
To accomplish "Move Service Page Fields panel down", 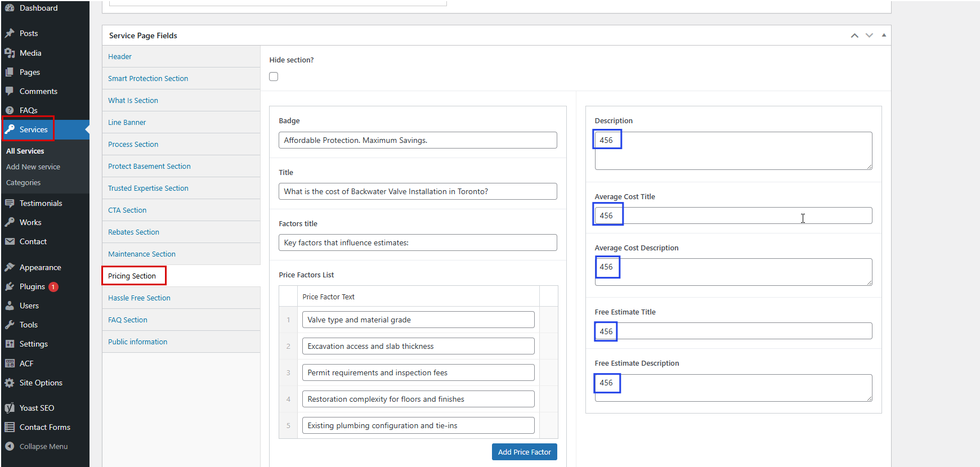I will point(869,35).
